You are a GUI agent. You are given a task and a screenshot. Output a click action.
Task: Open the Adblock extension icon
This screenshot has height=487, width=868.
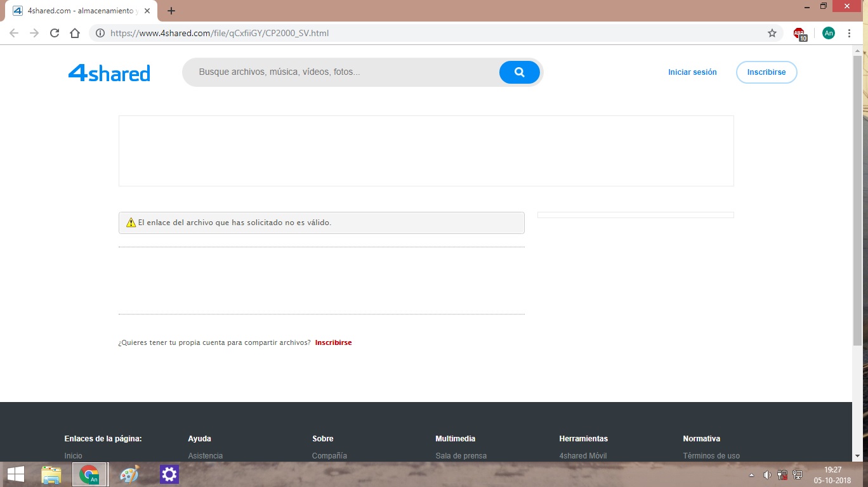pyautogui.click(x=799, y=34)
